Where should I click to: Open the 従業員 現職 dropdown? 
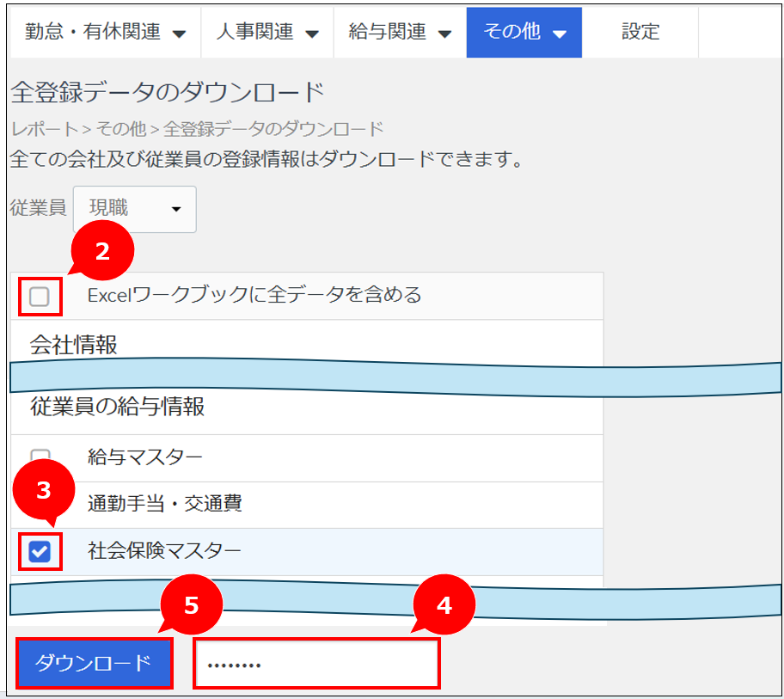click(135, 209)
